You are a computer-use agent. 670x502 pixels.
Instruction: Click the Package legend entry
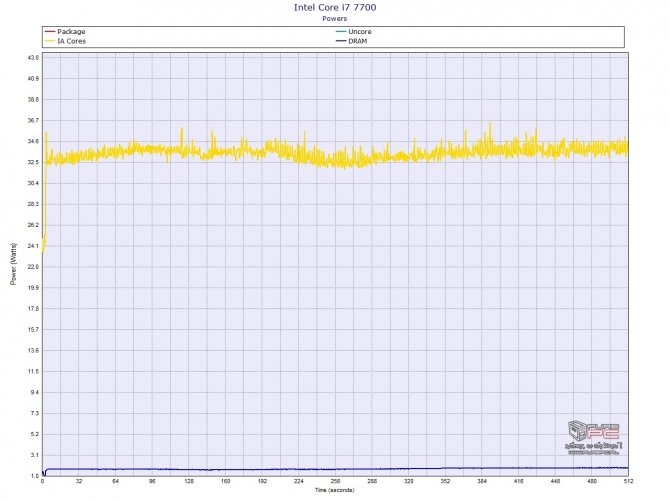pos(65,32)
